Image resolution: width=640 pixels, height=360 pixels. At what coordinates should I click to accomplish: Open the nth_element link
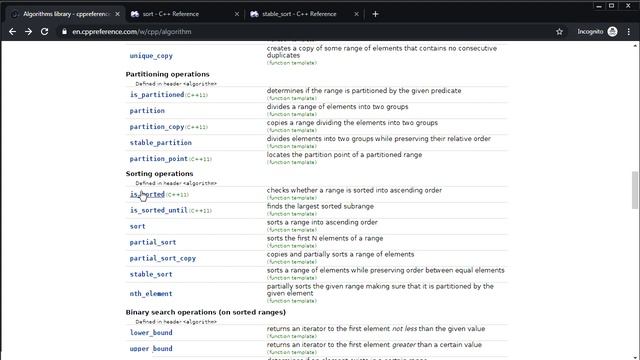point(151,293)
